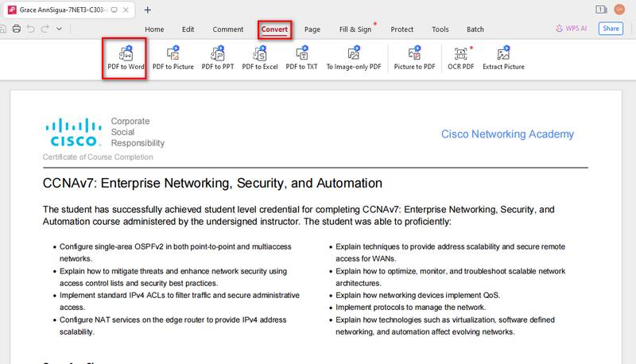Screen dimensions: 636x364
Task: Click the Cisco logo in the document
Action: pos(73,132)
